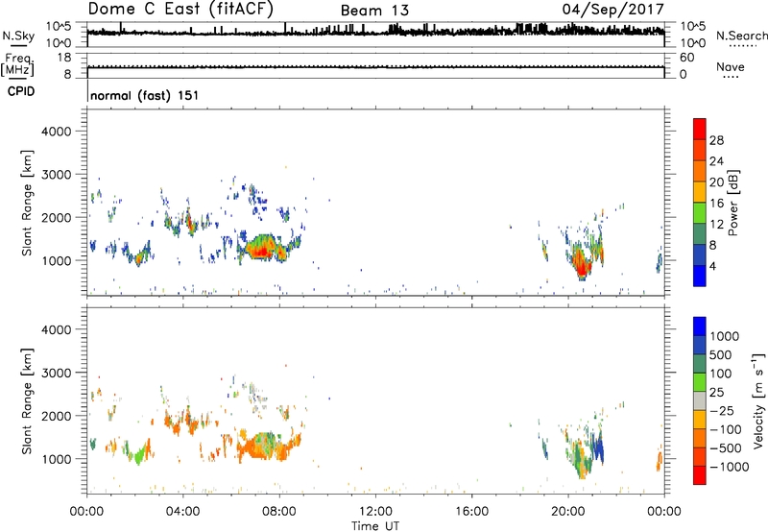Click the 'Dome C East (fitACF)' title
The height and width of the screenshot is (532, 768).
[x=180, y=10]
